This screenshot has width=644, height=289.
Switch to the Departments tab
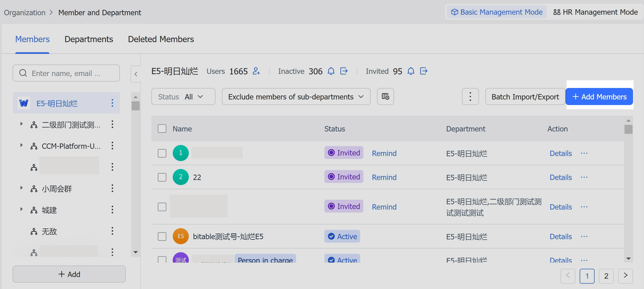pyautogui.click(x=89, y=39)
